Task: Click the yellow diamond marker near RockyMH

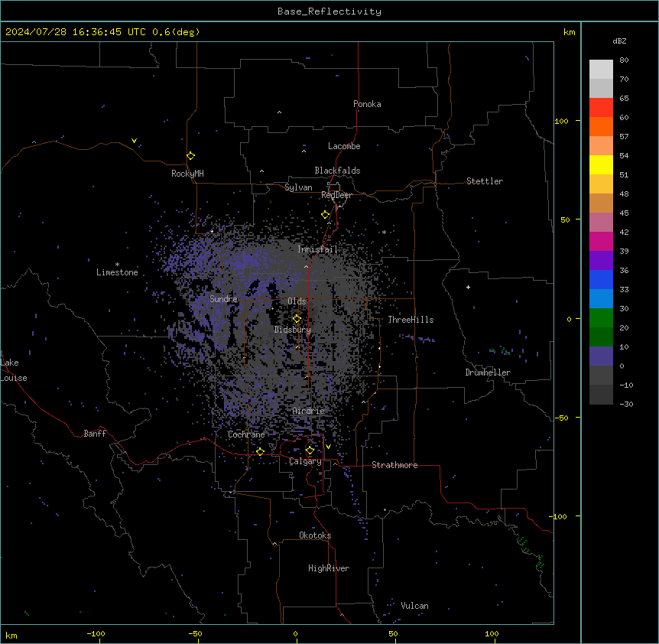Action: coord(190,156)
